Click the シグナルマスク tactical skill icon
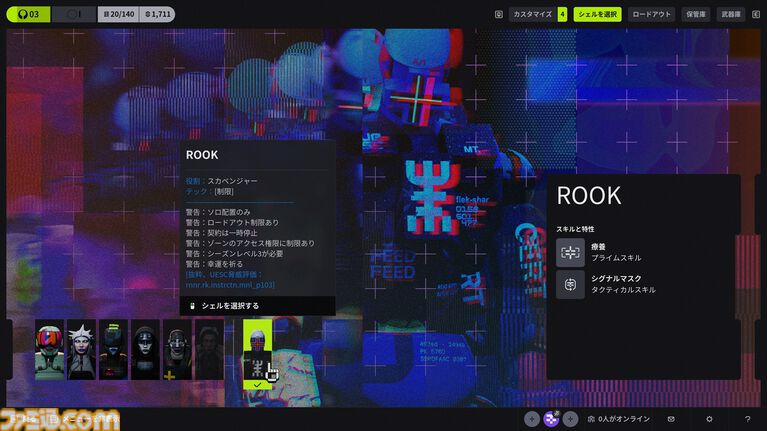Screen dimensions: 767x431 click(570, 285)
